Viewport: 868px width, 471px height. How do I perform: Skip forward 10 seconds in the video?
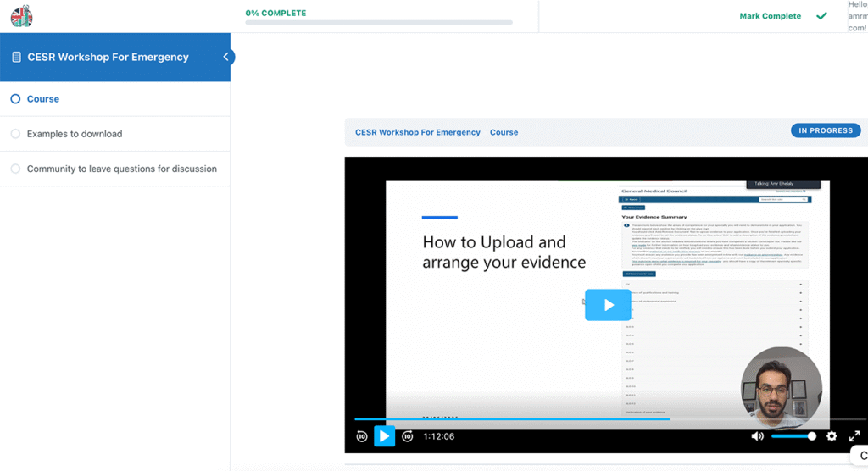click(x=408, y=436)
